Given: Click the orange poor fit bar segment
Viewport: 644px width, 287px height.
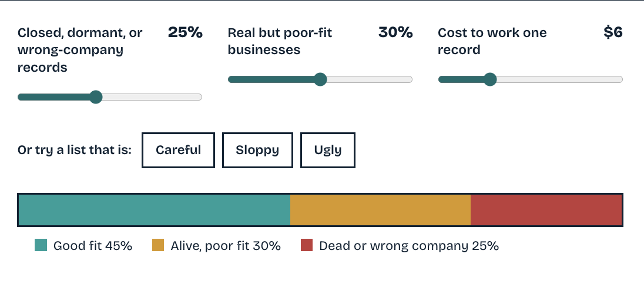Looking at the screenshot, I should click(380, 210).
